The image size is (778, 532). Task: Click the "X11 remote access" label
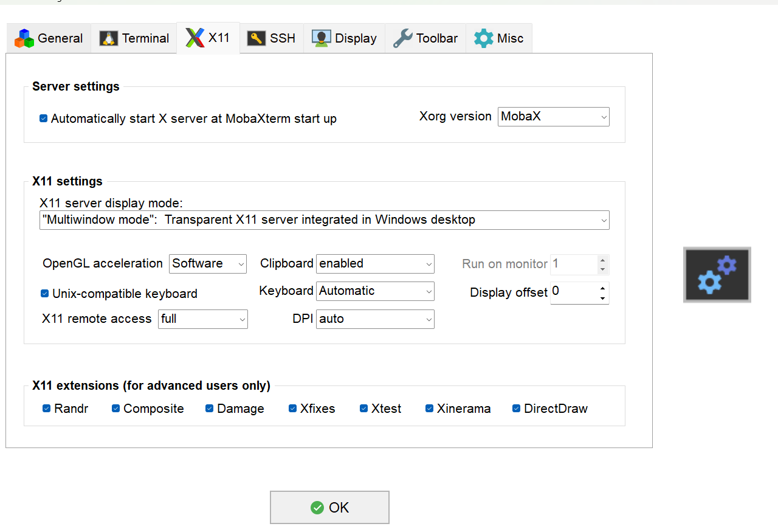(x=97, y=319)
